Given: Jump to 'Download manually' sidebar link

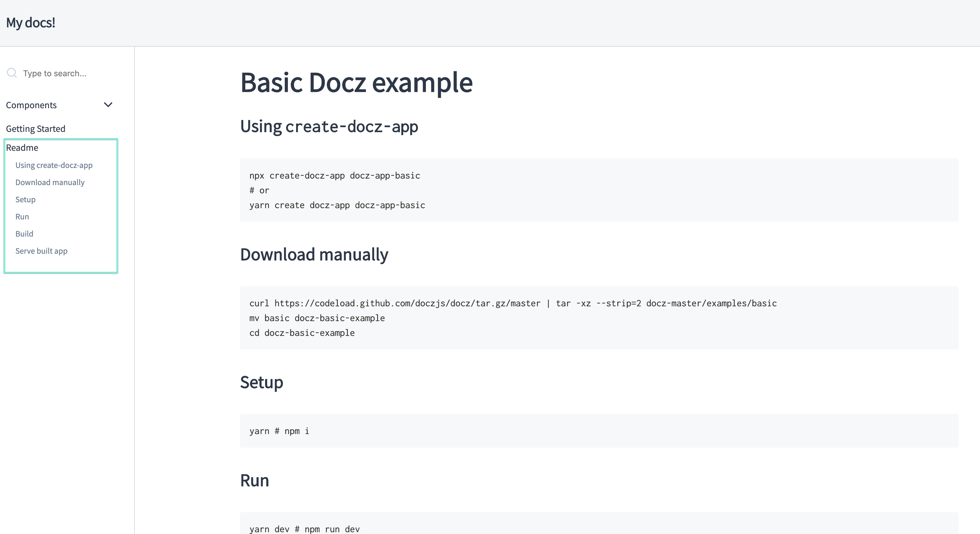Looking at the screenshot, I should (x=50, y=182).
